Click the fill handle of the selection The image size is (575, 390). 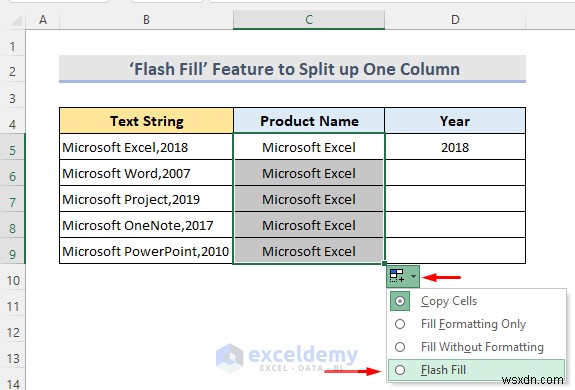[x=384, y=263]
